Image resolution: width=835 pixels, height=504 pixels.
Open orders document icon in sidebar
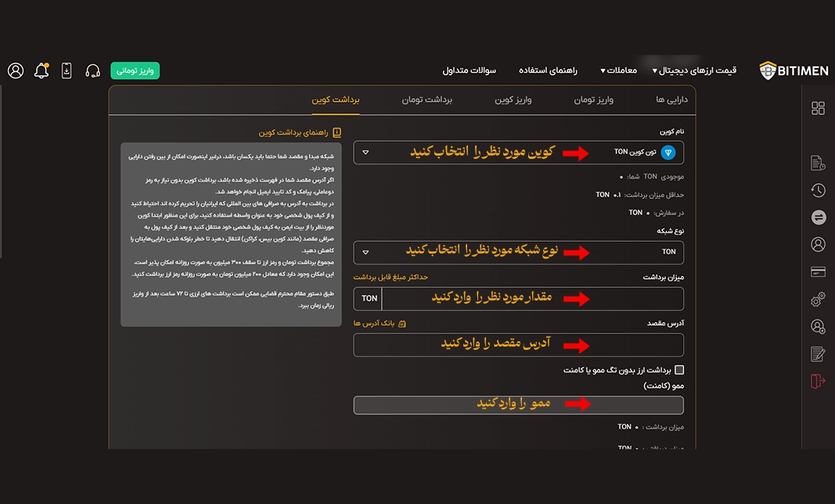click(818, 163)
